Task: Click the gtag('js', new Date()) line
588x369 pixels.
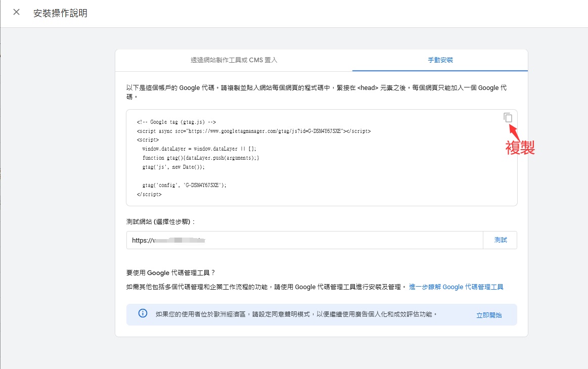Action: 173,167
